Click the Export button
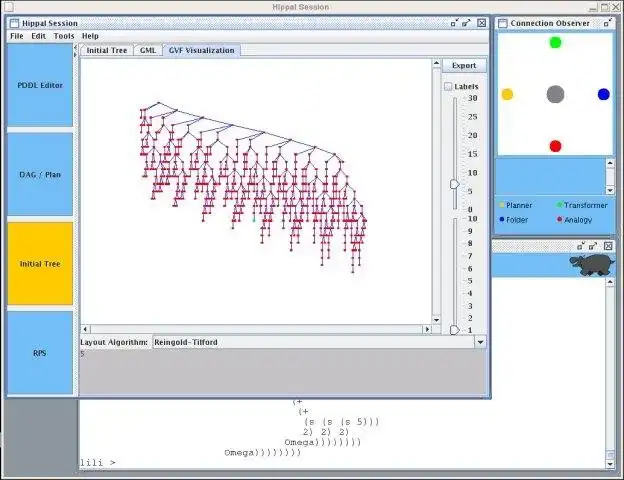The height and width of the screenshot is (480, 624). point(464,66)
